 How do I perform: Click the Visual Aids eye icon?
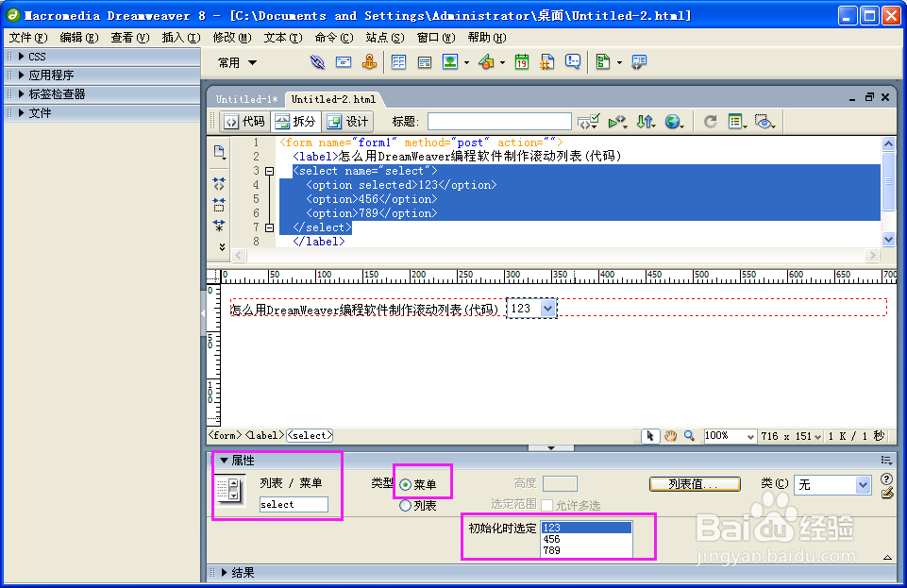tap(764, 122)
